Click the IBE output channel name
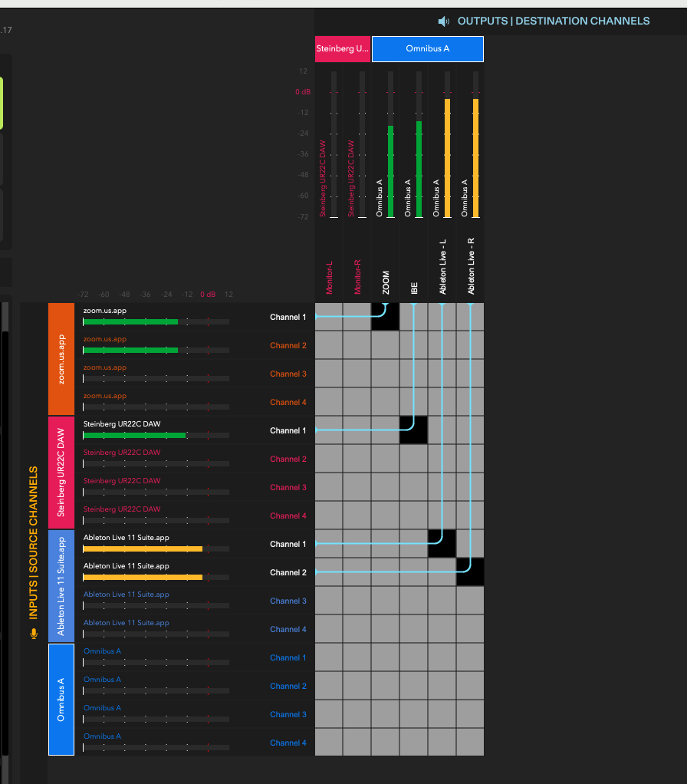 click(x=414, y=288)
